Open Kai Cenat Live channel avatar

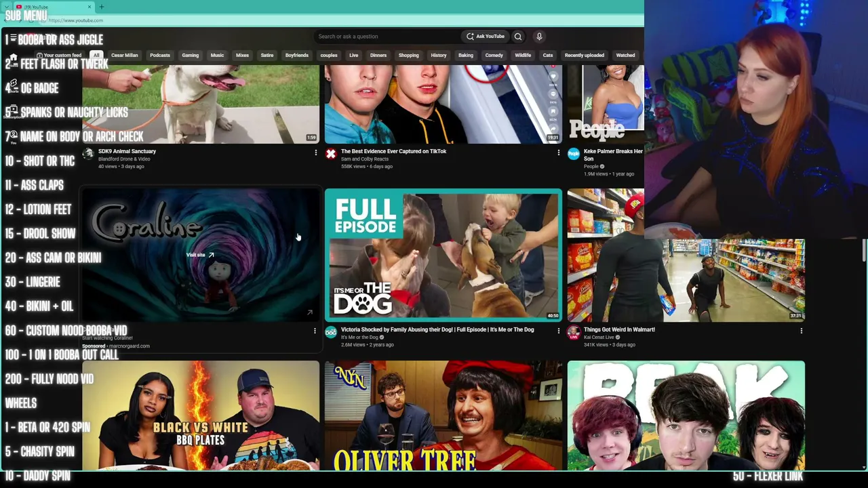click(x=574, y=333)
